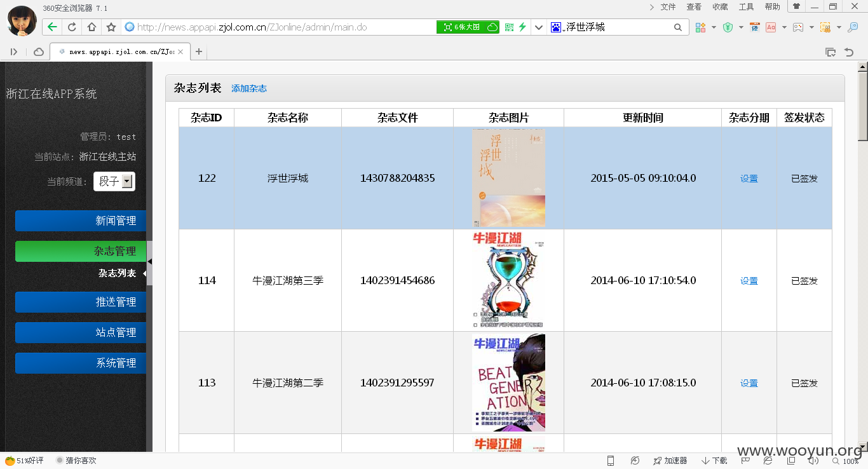
Task: Open 系统管理 in sidebar
Action: (81, 363)
